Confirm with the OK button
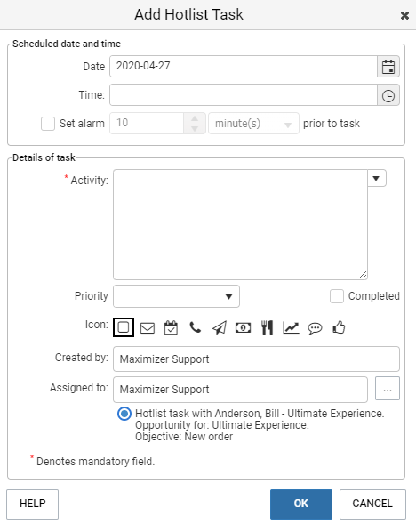Image resolution: width=416 pixels, height=532 pixels. [x=301, y=504]
